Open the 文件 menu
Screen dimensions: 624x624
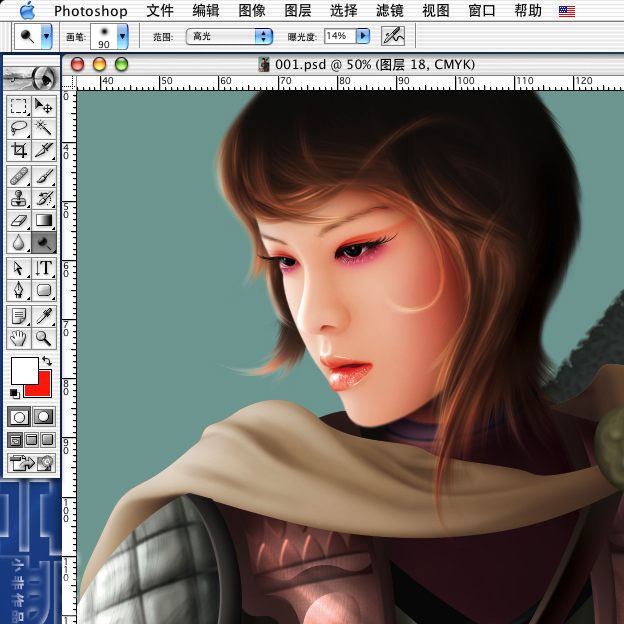(x=160, y=11)
